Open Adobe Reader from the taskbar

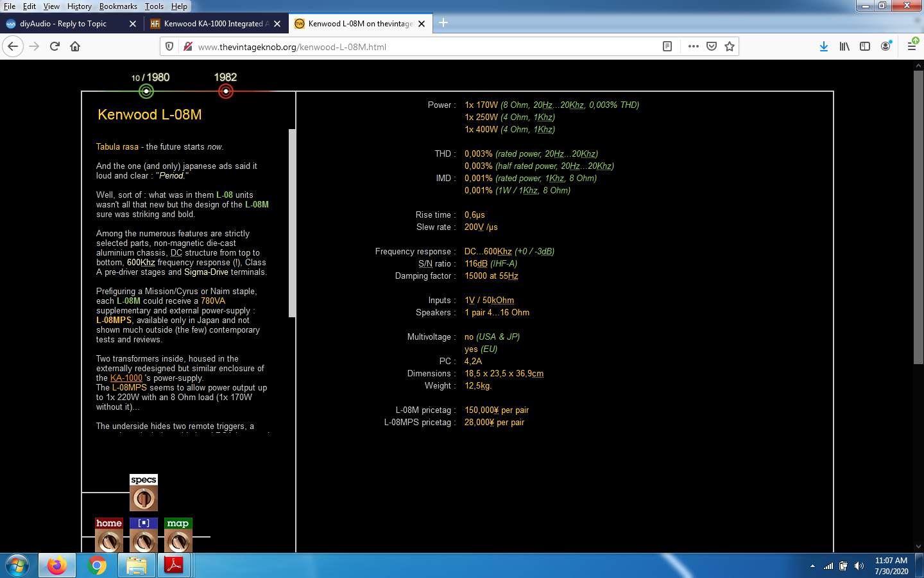(174, 566)
